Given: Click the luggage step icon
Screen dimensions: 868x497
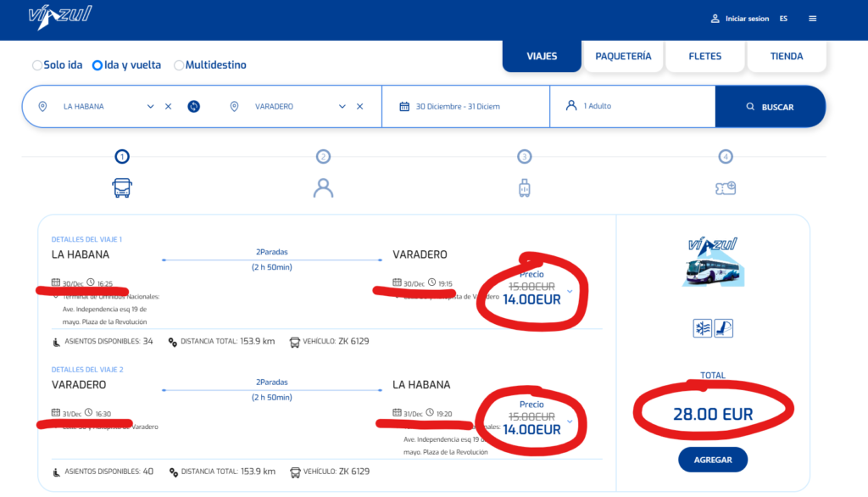Looking at the screenshot, I should 524,187.
